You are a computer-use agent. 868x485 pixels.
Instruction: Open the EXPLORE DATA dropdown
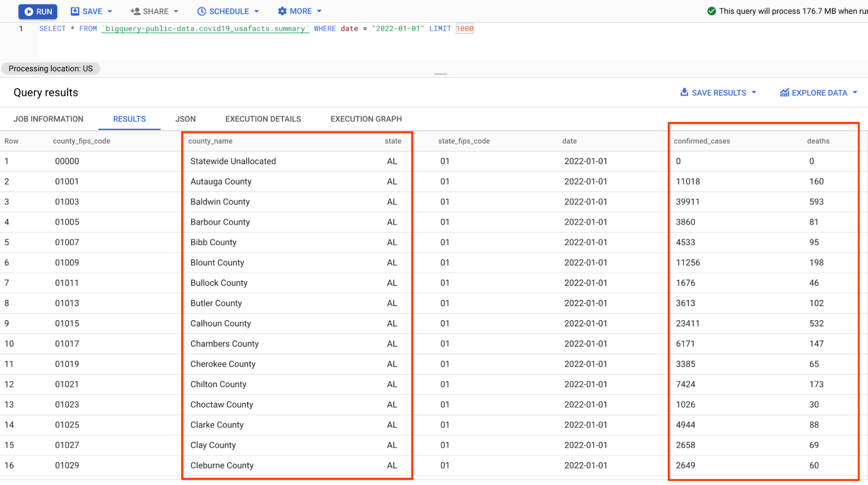point(855,92)
